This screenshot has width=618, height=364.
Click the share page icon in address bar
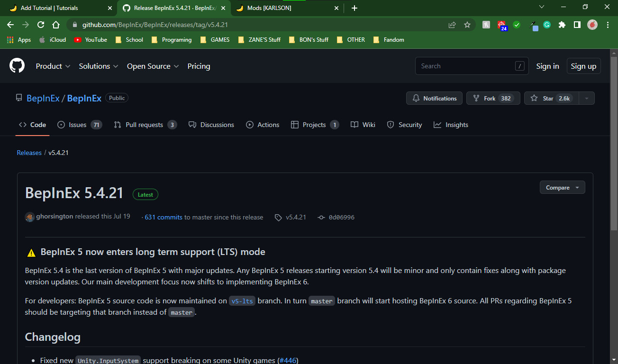(452, 25)
